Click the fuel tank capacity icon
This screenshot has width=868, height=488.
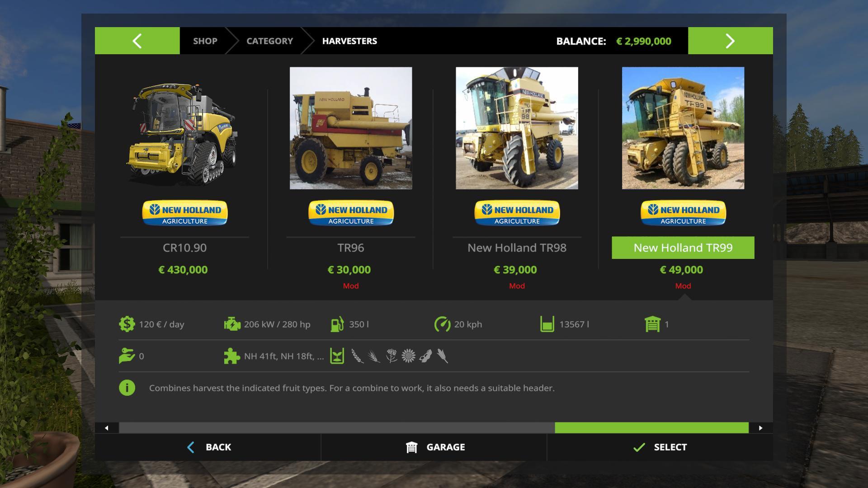tap(337, 324)
